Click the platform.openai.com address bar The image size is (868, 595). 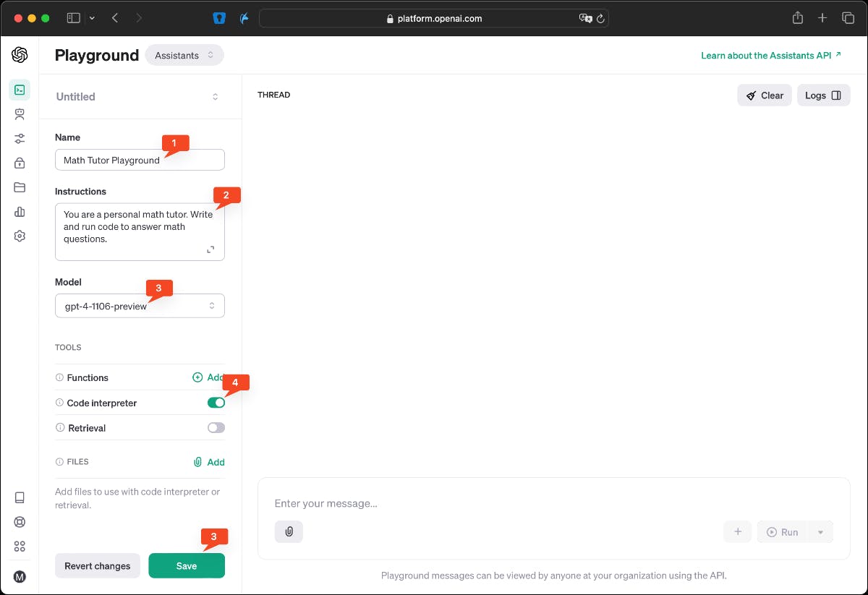click(433, 19)
